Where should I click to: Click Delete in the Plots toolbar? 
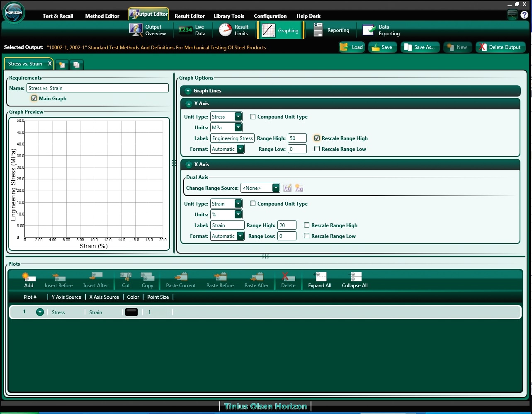pyautogui.click(x=288, y=280)
